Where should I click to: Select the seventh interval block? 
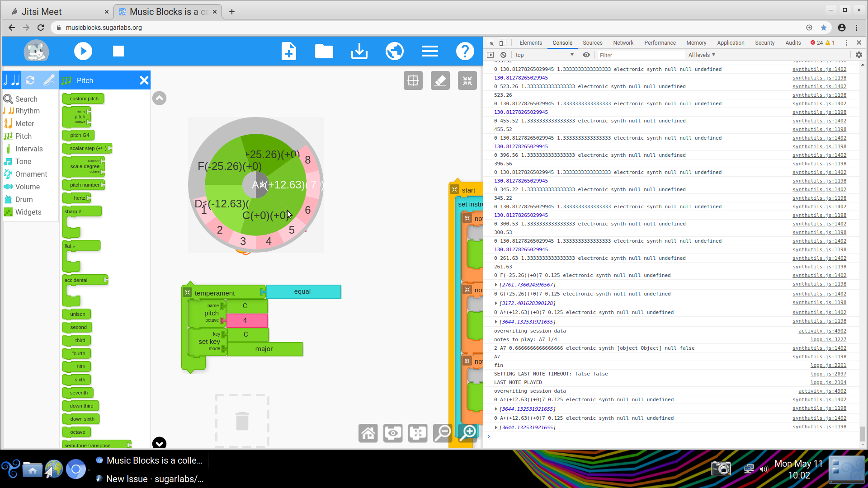tap(78, 393)
